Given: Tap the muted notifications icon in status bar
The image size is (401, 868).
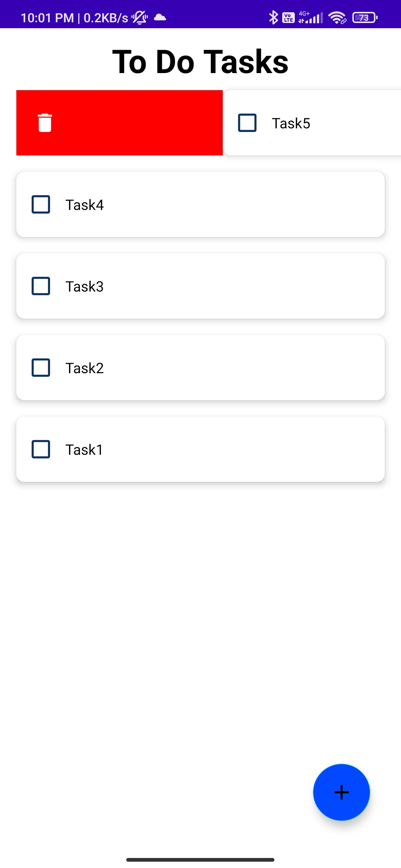Looking at the screenshot, I should tap(140, 17).
